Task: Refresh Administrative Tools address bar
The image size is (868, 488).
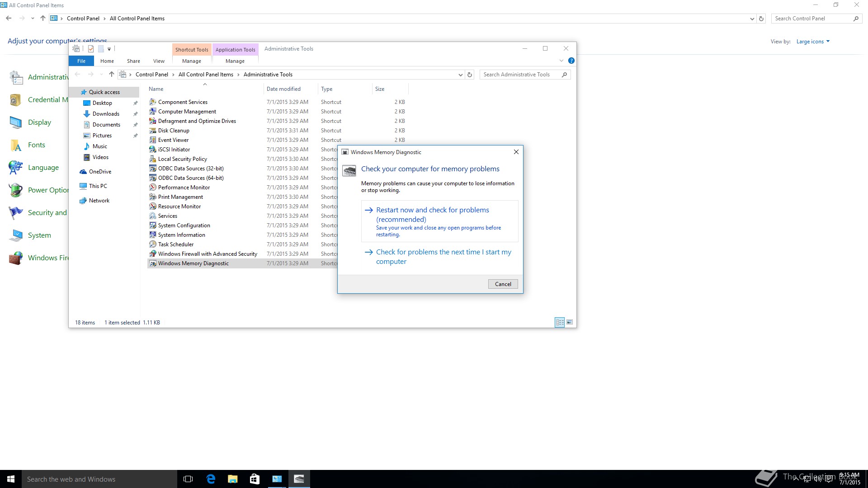Action: tap(470, 75)
